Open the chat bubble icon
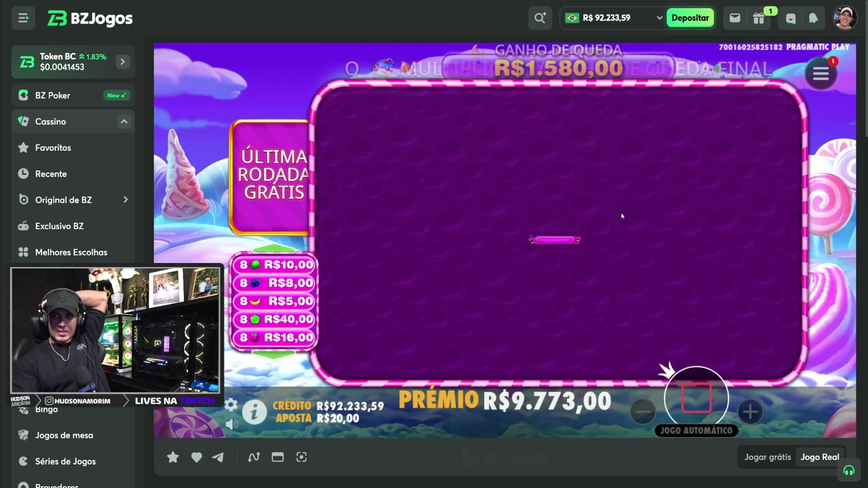 [x=790, y=18]
